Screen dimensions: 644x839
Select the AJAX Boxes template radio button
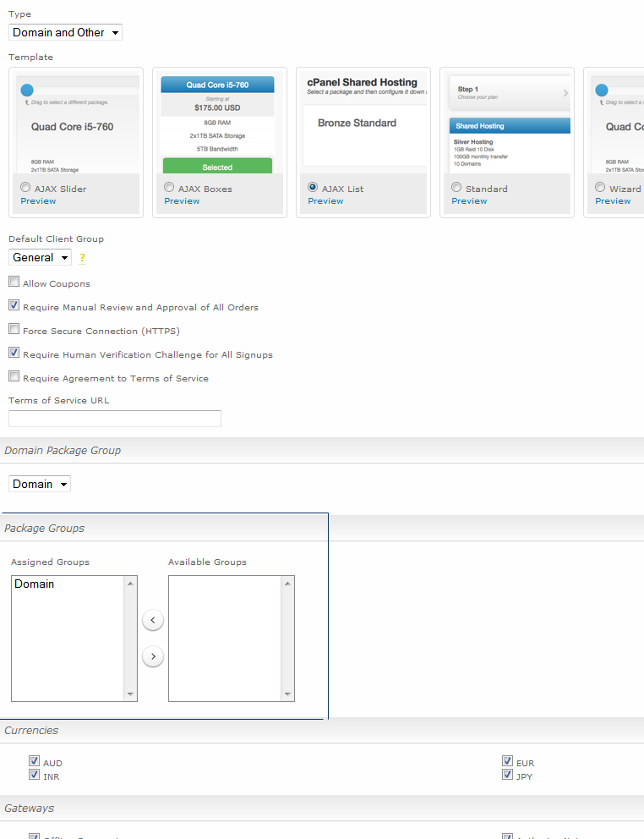point(169,187)
